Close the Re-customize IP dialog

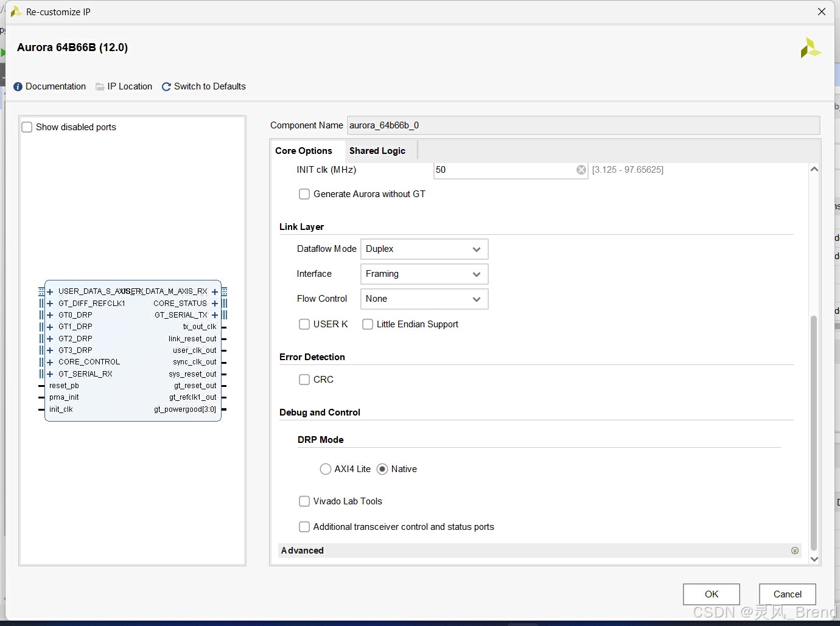tap(822, 12)
